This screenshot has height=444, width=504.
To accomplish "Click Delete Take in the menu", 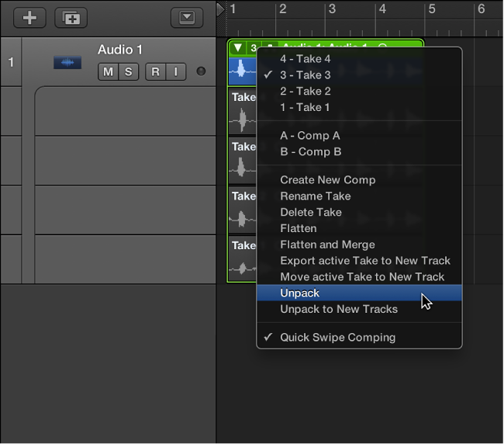I will pyautogui.click(x=310, y=212).
